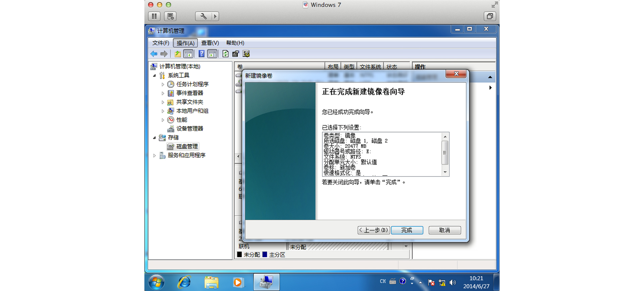Image resolution: width=644 pixels, height=291 pixels.
Task: Click the VM toolbar arrow next to wrench
Action: tap(215, 16)
